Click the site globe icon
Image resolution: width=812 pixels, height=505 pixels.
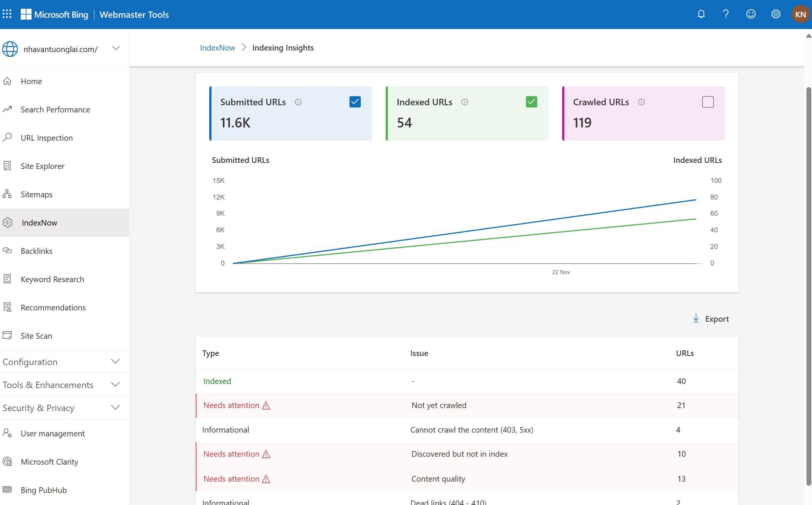click(x=10, y=49)
